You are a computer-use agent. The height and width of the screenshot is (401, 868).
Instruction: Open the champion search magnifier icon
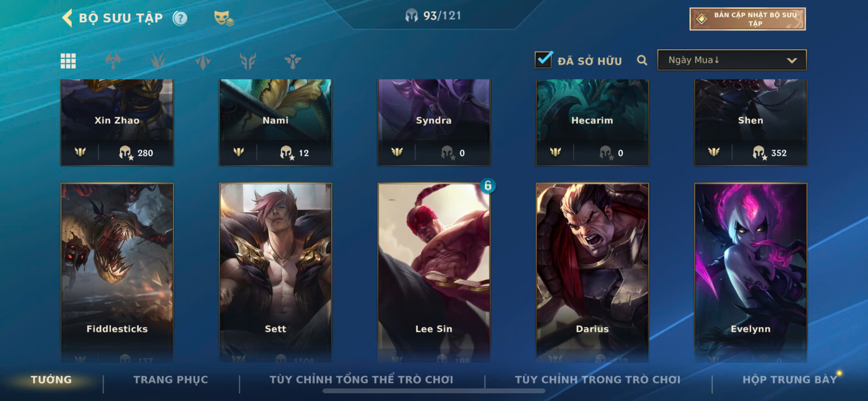tap(642, 60)
